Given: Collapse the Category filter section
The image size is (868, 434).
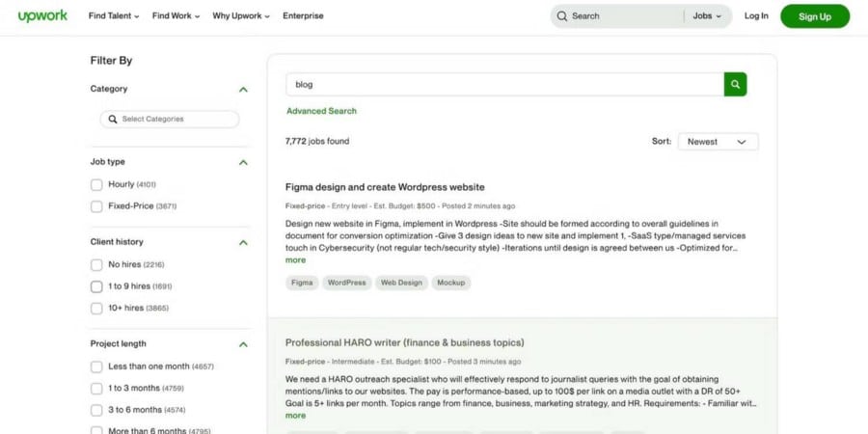Looking at the screenshot, I should click(x=243, y=89).
